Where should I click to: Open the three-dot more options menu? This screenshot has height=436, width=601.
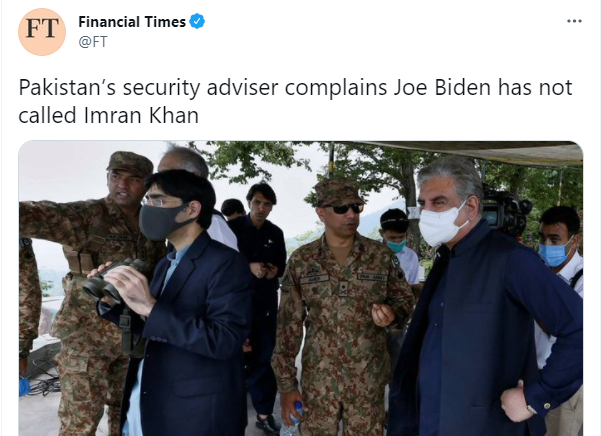(574, 21)
